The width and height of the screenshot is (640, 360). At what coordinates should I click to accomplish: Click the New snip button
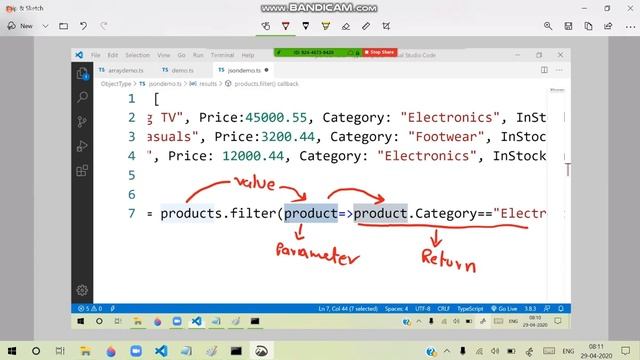20,26
